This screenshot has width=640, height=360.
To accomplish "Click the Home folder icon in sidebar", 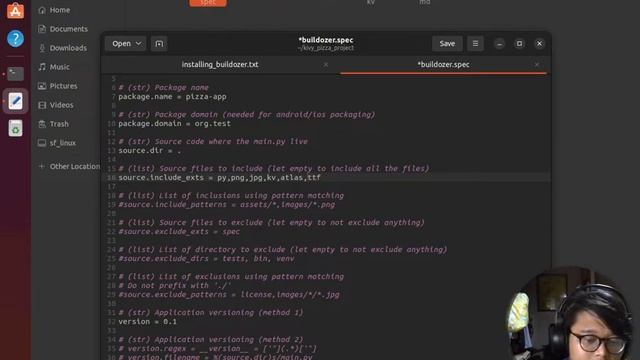I will (42, 10).
